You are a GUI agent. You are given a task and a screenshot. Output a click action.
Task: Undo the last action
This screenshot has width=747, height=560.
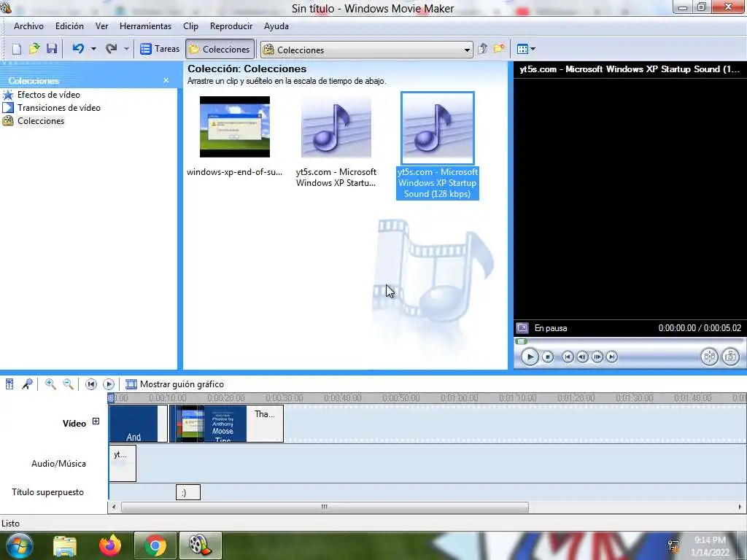tap(78, 49)
